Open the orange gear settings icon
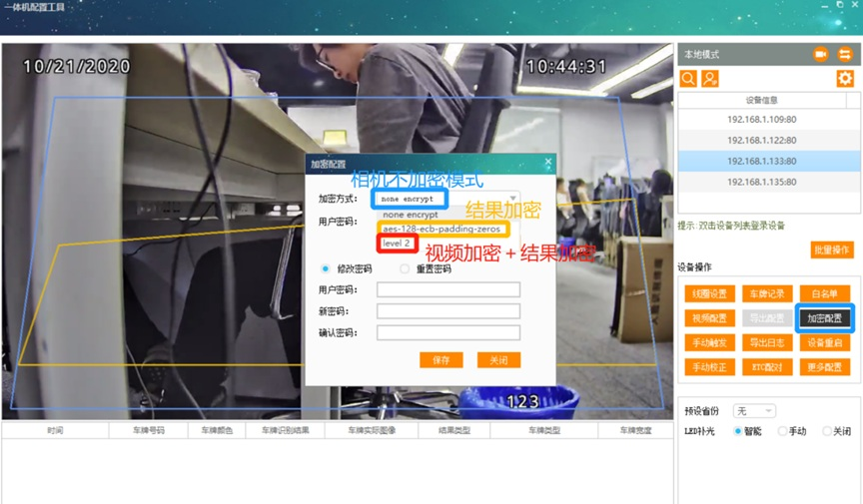 coord(845,79)
